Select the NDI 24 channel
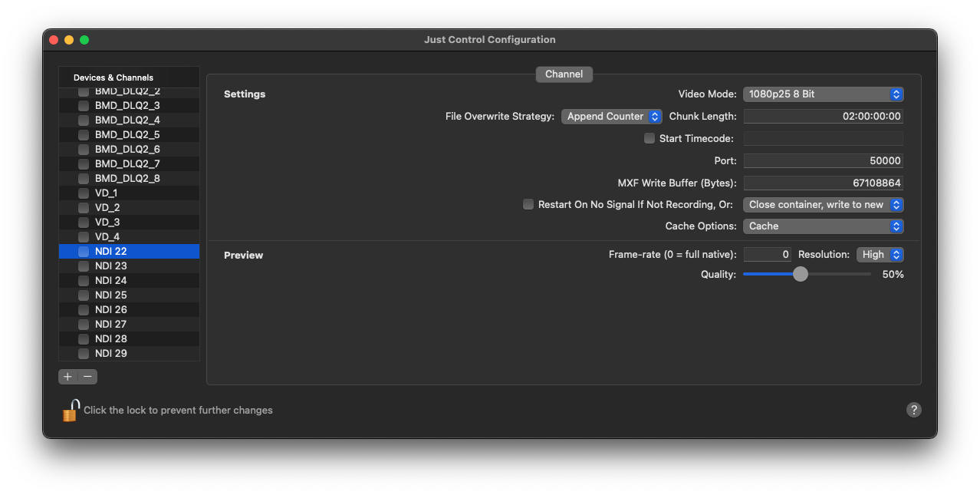The image size is (980, 495). tap(129, 281)
